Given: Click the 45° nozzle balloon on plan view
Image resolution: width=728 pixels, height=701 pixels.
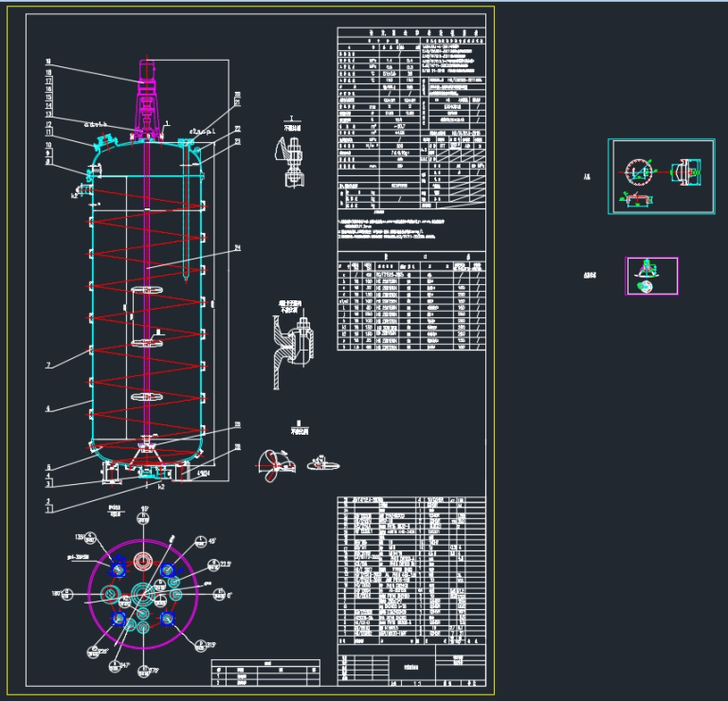Looking at the screenshot, I should [201, 542].
